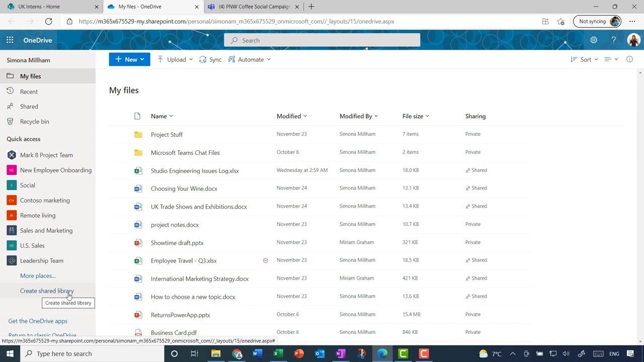Viewport: 644px width, 362px height.
Task: Open How to choose a new topic.docx
Action: coord(193,297)
